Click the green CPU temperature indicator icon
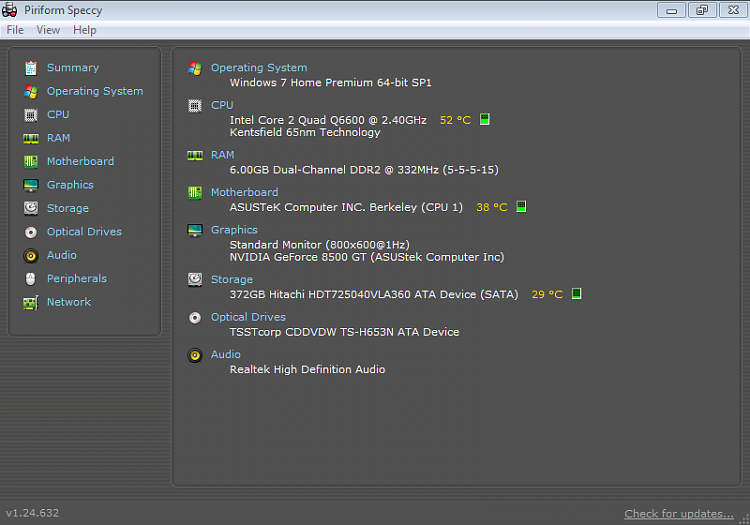 click(x=485, y=119)
